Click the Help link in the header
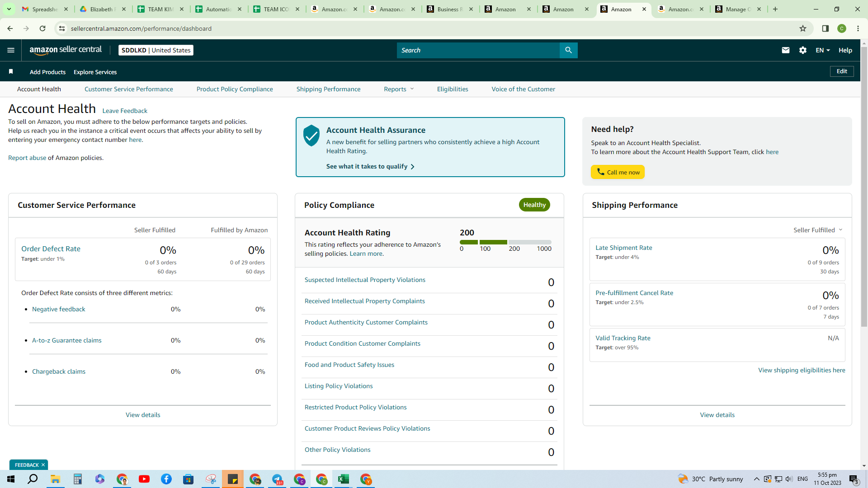The image size is (868, 488). point(845,50)
